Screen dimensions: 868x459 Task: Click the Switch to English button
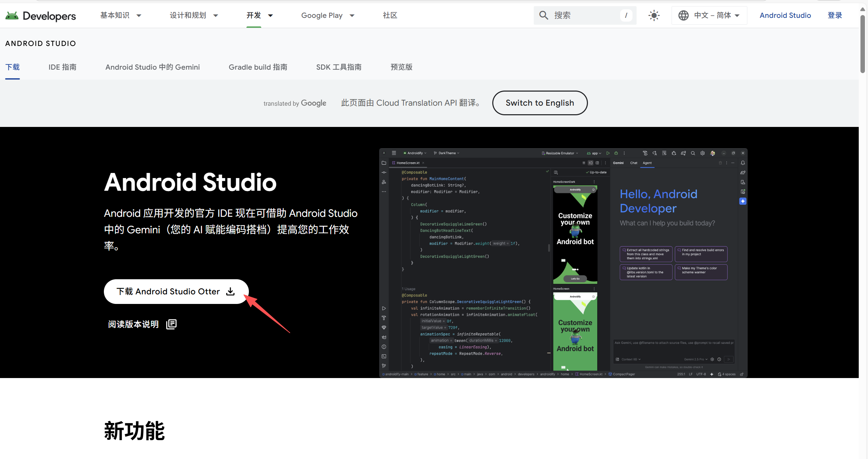point(540,103)
